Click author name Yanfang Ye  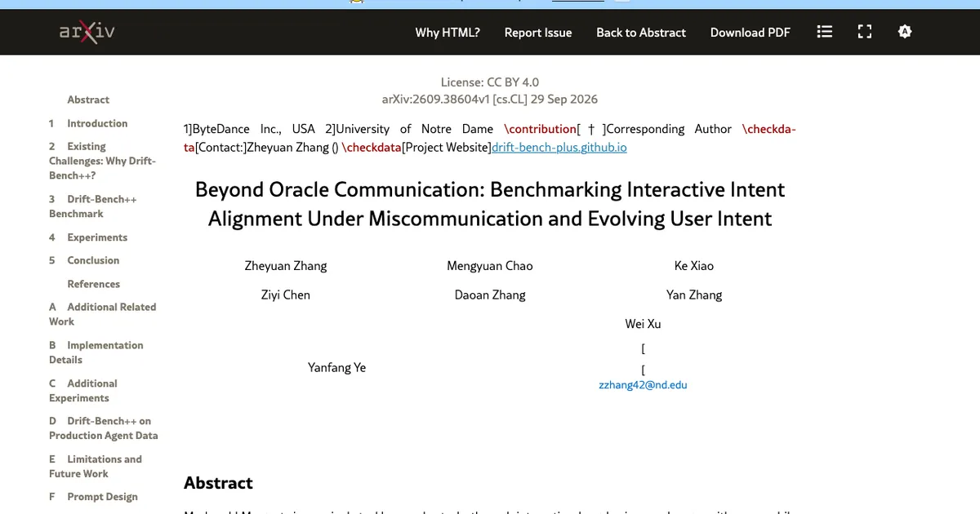click(x=336, y=368)
